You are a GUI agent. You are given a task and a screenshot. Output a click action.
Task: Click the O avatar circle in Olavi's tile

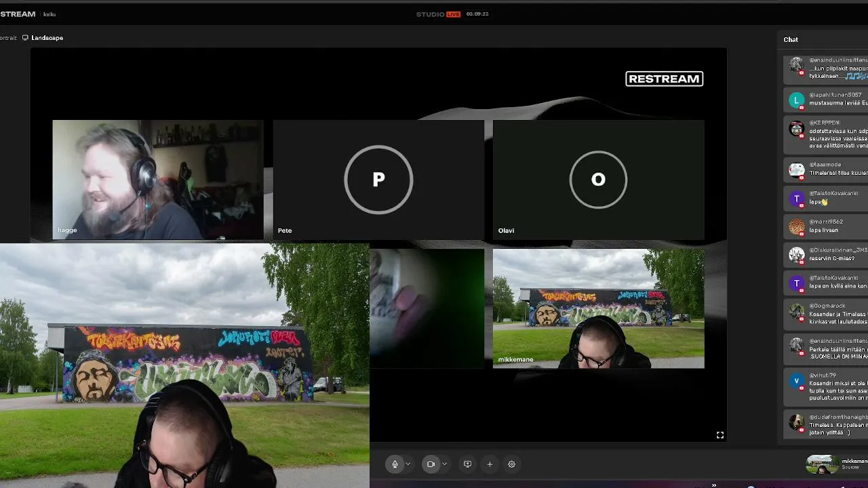598,180
